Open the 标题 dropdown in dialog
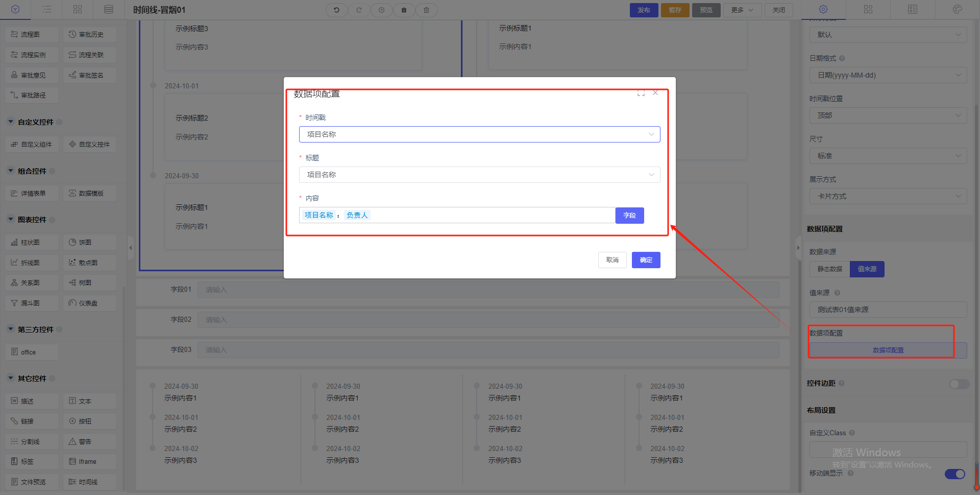The image size is (980, 495). tap(479, 175)
